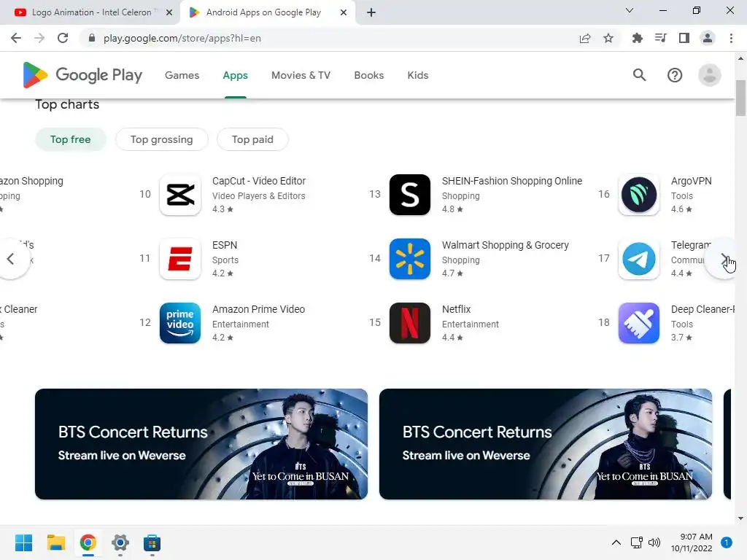Open Chrome tab search dropdown
This screenshot has height=560, width=747.
pos(630,10)
